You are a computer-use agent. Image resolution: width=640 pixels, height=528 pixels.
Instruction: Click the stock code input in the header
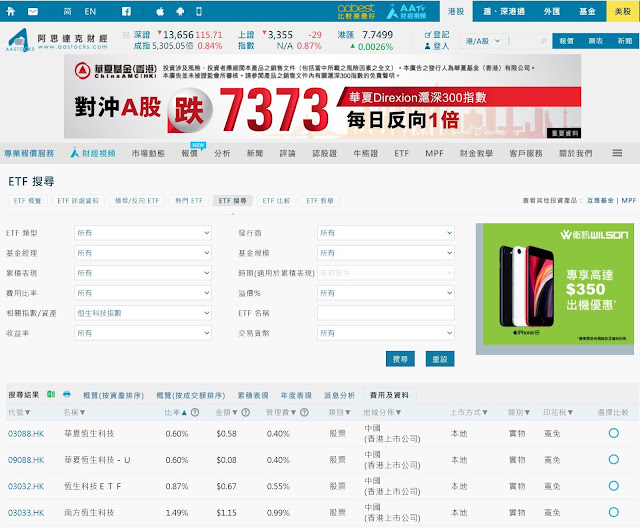coord(524,41)
